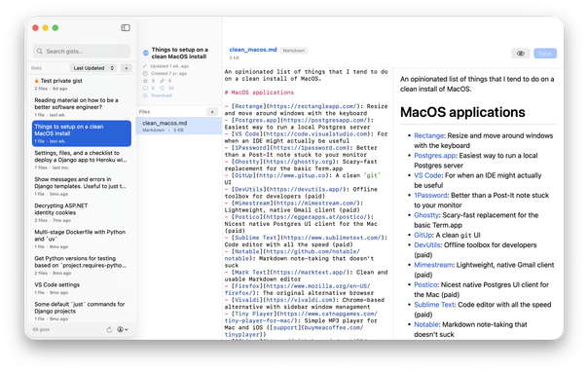The width and height of the screenshot is (588, 372).
Task: Select the VS Code settings gist
Action: click(82, 288)
